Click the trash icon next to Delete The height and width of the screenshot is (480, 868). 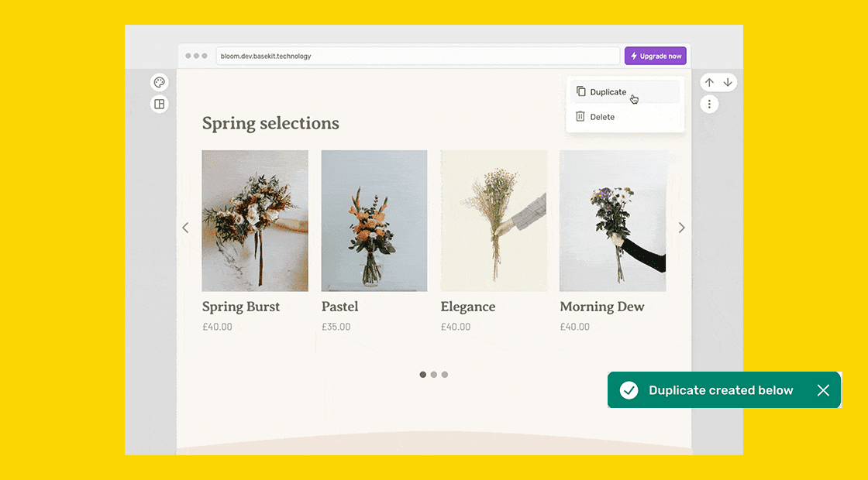(x=580, y=117)
